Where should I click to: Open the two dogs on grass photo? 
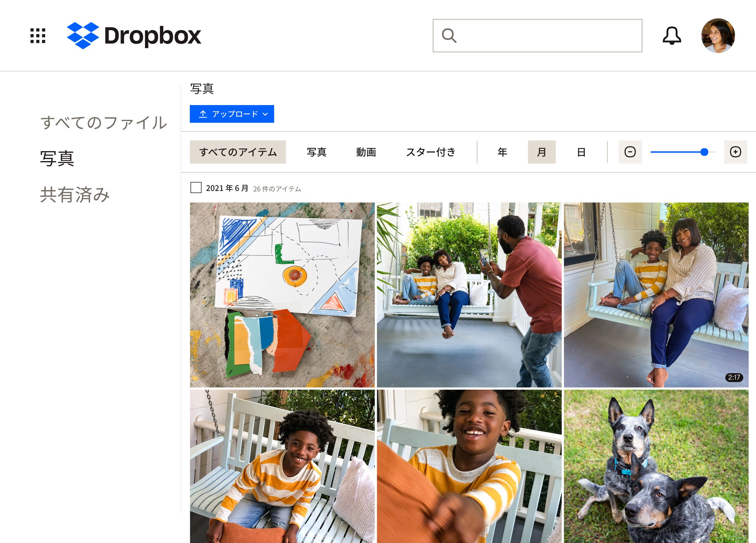(x=656, y=466)
